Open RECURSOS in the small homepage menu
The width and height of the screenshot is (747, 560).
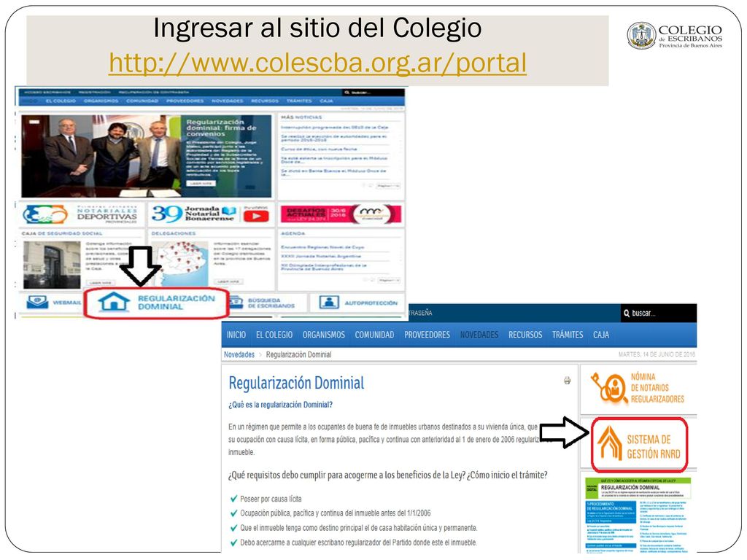[265, 101]
